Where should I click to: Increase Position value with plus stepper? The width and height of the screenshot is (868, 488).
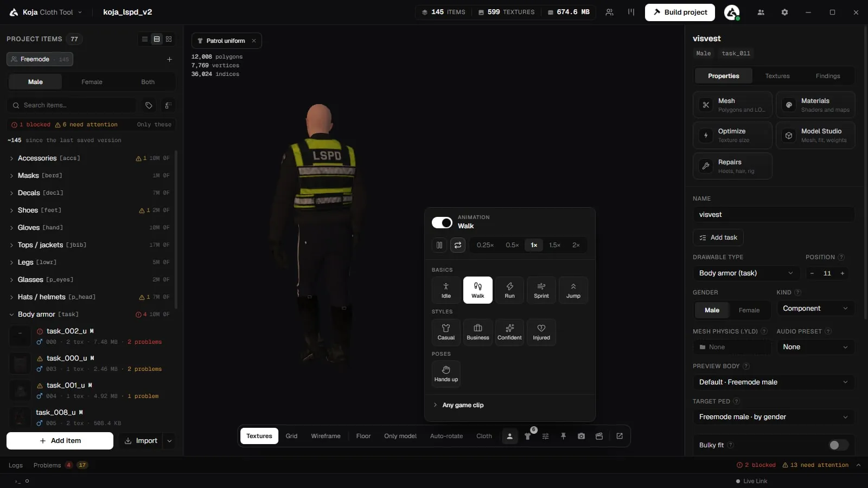point(842,273)
